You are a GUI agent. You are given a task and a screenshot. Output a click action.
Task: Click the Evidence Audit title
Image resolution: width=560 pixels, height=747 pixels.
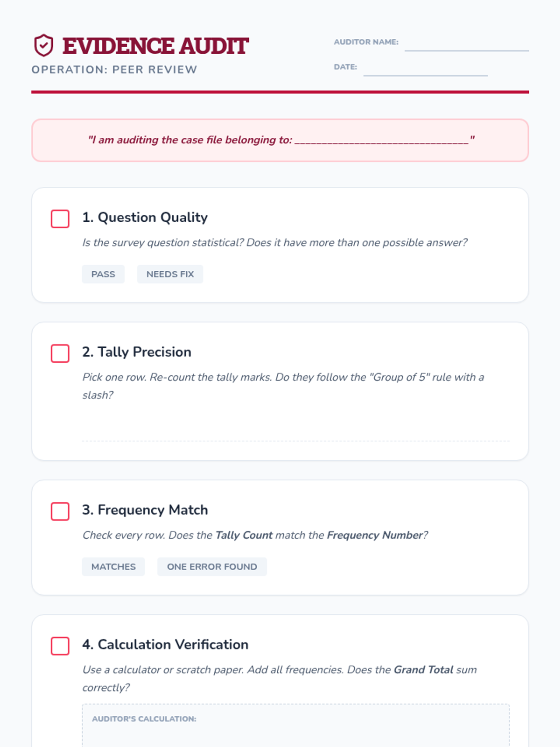pyautogui.click(x=155, y=46)
